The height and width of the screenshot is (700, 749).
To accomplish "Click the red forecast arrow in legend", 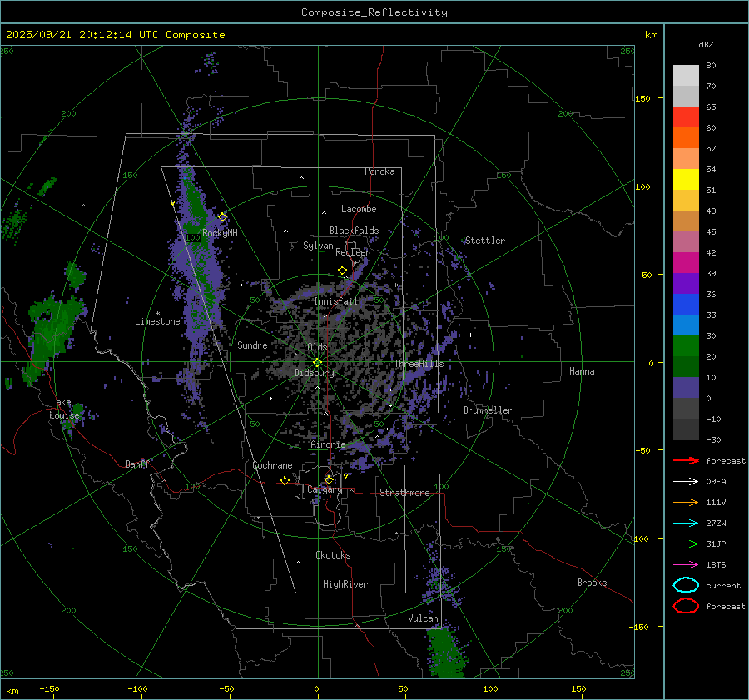I will (x=686, y=460).
